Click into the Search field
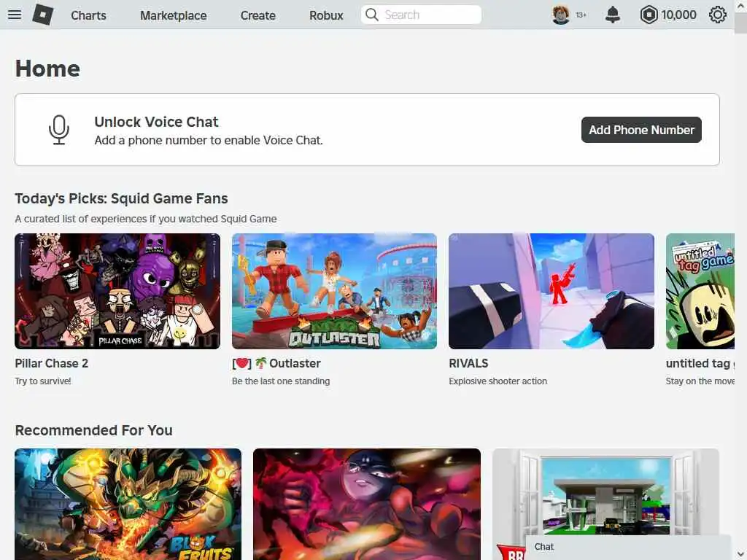The height and width of the screenshot is (560, 747). pyautogui.click(x=421, y=15)
